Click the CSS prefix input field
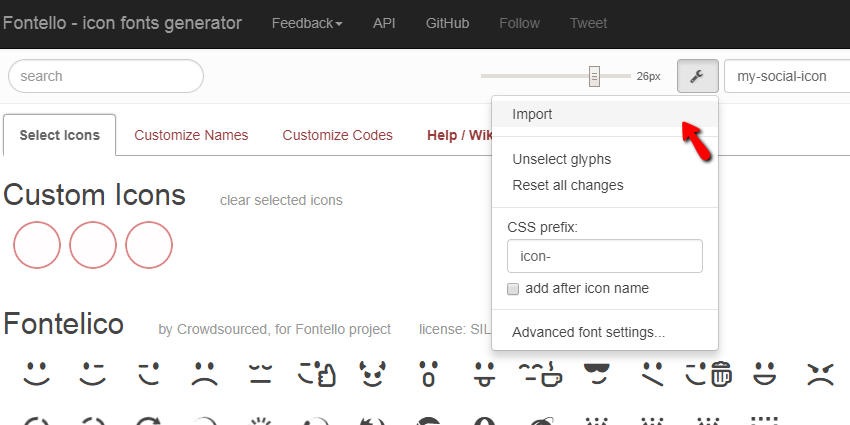Image resolution: width=850 pixels, height=425 pixels. click(604, 256)
